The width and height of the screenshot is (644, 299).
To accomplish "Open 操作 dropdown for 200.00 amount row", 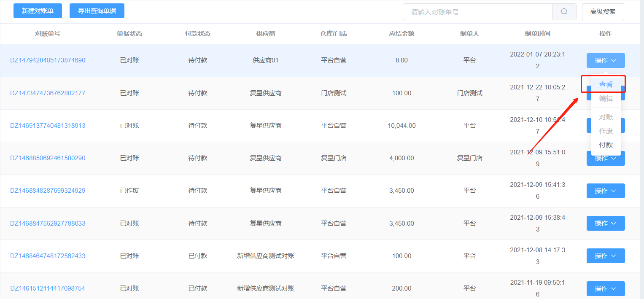I will point(606,288).
